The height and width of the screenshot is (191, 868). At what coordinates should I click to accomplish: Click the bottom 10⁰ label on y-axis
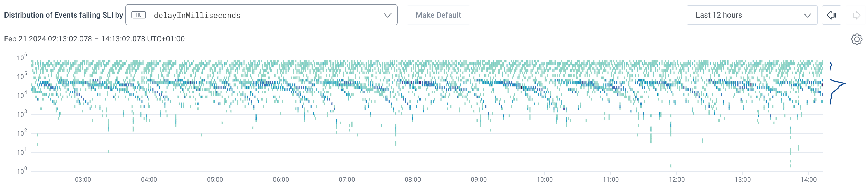[21, 171]
